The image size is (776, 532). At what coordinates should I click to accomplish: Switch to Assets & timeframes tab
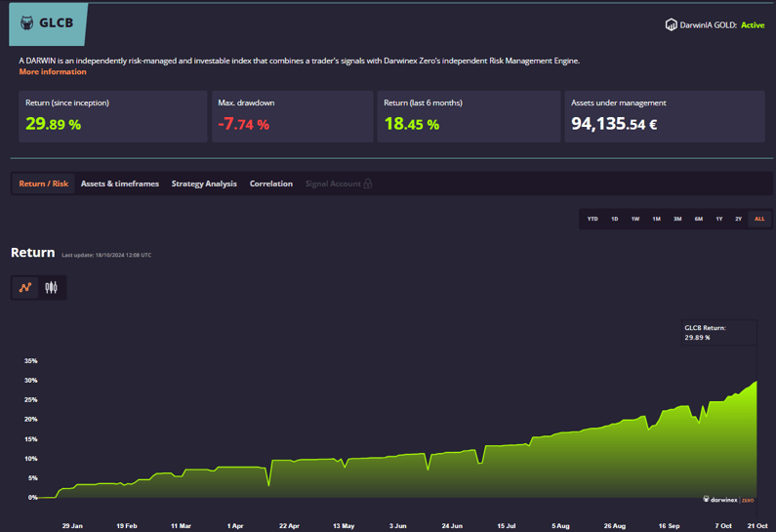[x=120, y=184]
